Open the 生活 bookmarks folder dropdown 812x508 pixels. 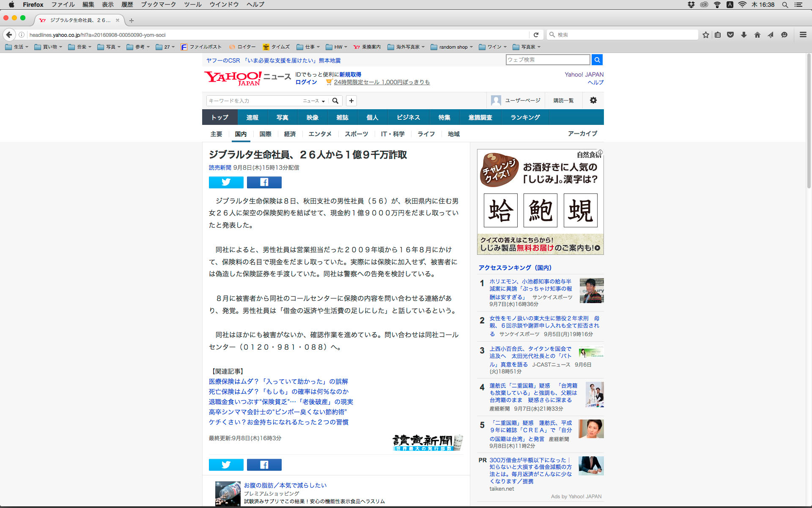coord(17,47)
